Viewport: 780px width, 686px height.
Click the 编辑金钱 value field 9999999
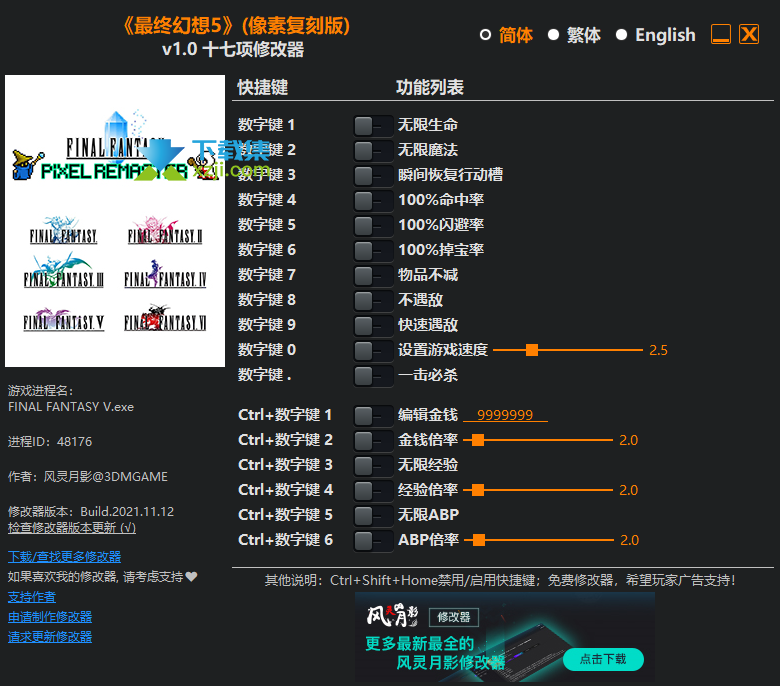tap(505, 415)
